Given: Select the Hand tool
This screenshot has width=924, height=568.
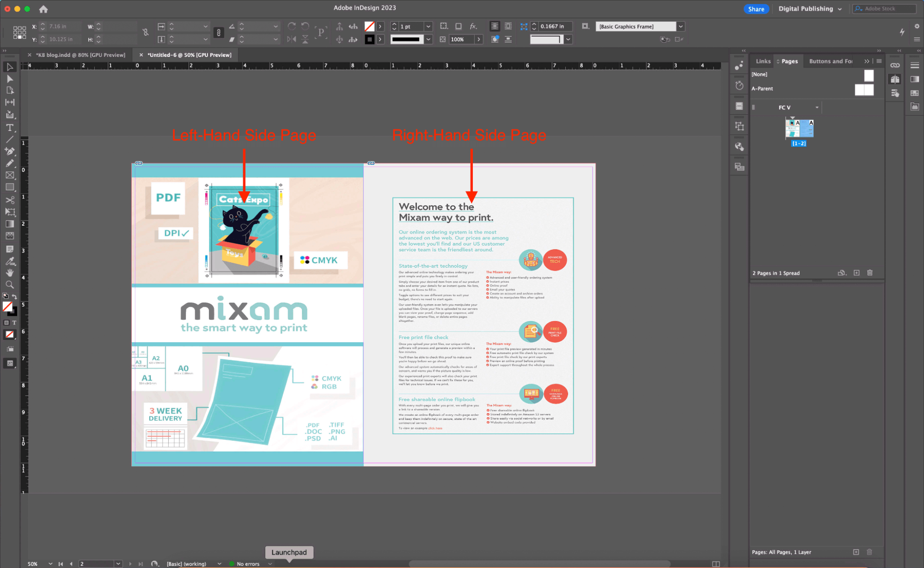Looking at the screenshot, I should click(x=10, y=273).
